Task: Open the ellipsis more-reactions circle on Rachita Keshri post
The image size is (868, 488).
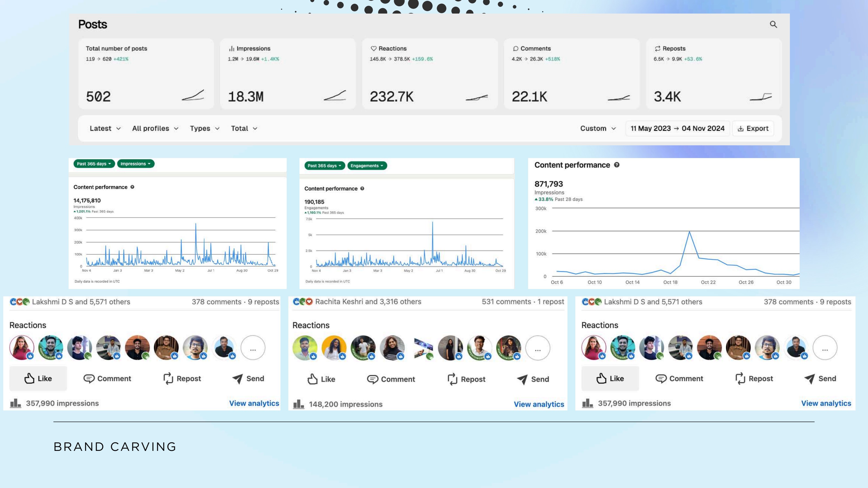Action: pyautogui.click(x=538, y=348)
